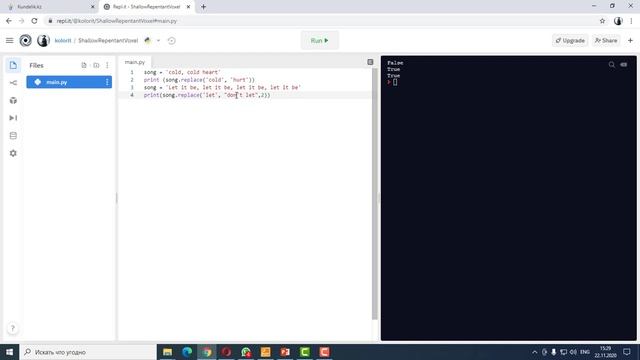Image resolution: width=640 pixels, height=360 pixels.
Task: Open Chrome profile avatar
Action: tap(618, 21)
